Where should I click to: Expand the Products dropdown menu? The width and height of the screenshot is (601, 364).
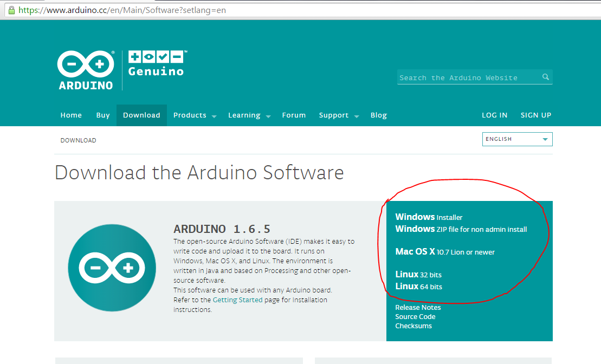195,115
